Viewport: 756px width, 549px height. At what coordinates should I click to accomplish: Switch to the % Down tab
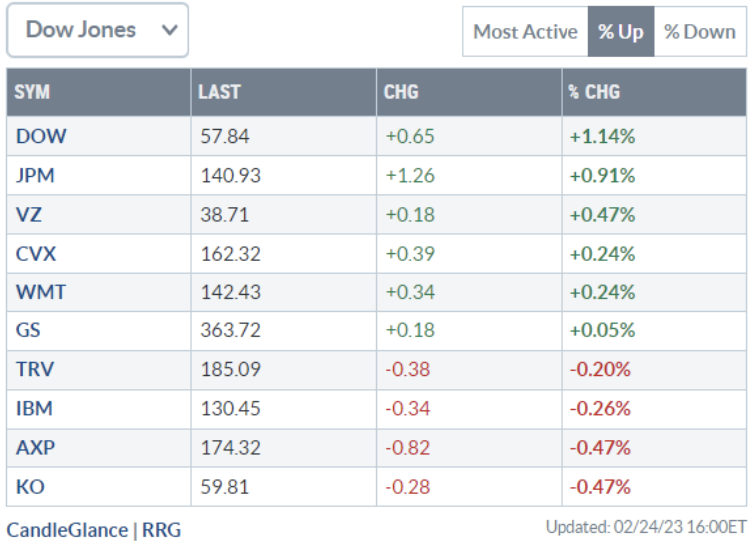pos(700,32)
